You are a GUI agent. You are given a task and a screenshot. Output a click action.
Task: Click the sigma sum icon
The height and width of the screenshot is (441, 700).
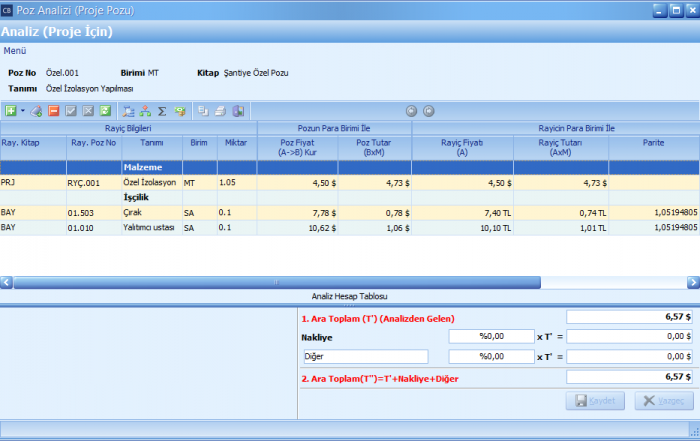coord(162,111)
